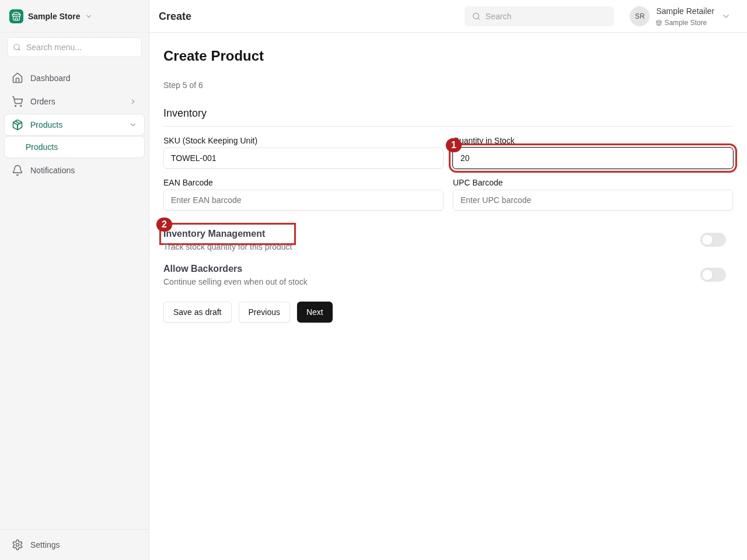
Task: Focus the SKU field containing TOWEL-001
Action: pos(303,158)
